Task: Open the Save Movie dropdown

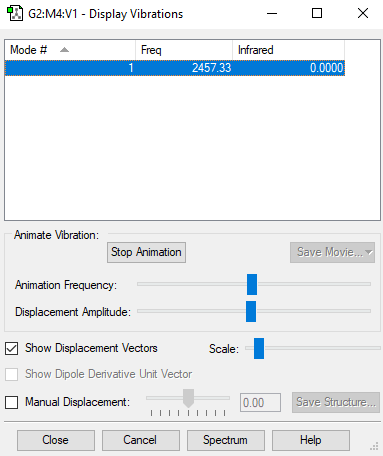Action: point(332,252)
